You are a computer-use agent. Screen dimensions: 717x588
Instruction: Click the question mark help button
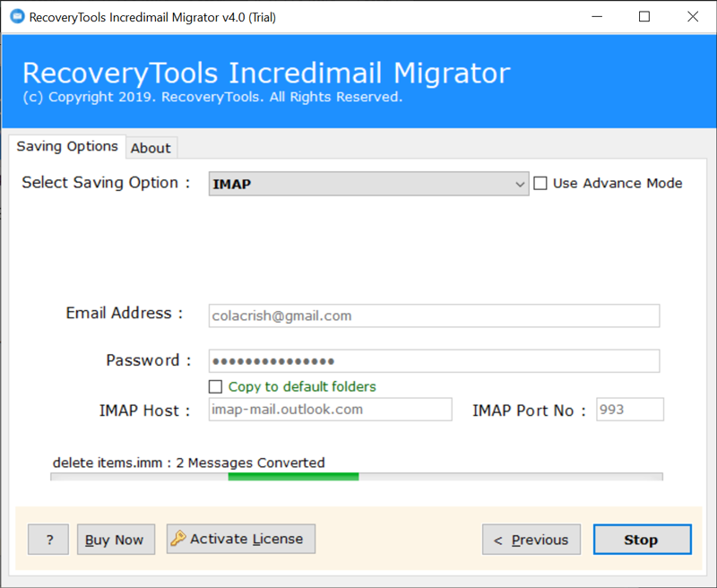(x=48, y=540)
